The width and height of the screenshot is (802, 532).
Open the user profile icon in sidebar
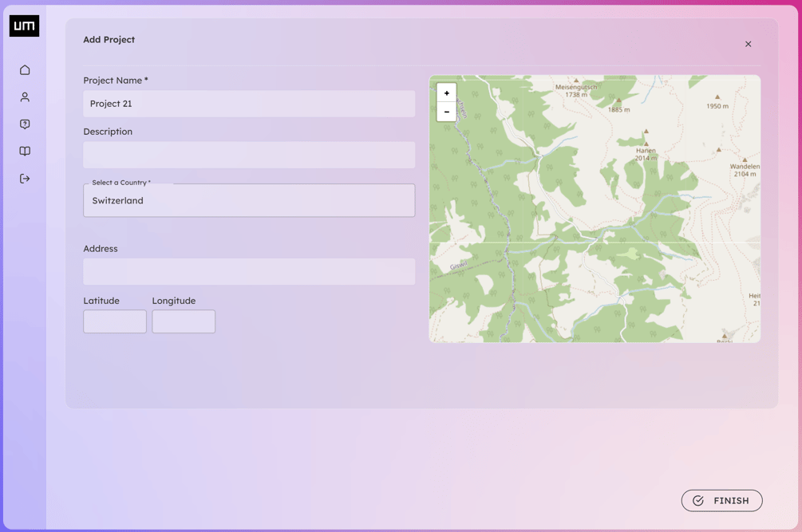click(x=25, y=97)
